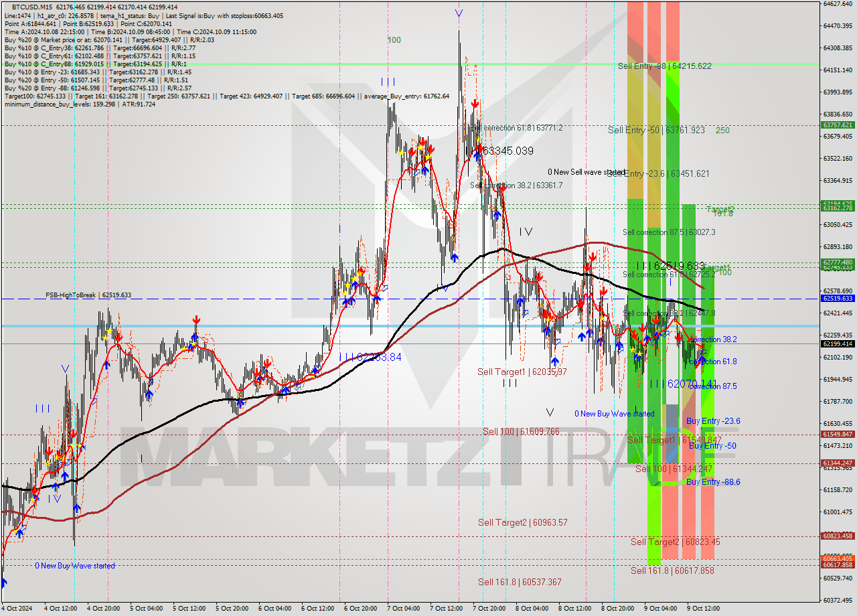Image resolution: width=857 pixels, height=616 pixels.
Task: Click the red price tag 61344.247
Action: coord(837,463)
